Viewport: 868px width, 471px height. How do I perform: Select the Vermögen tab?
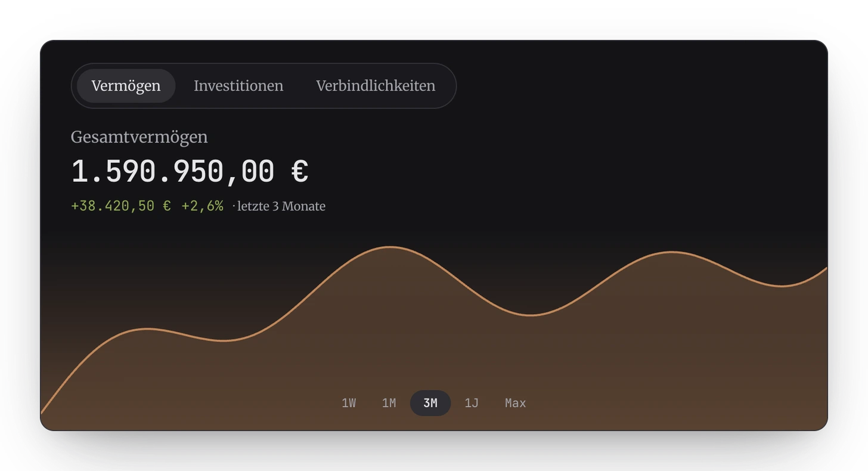coord(126,86)
